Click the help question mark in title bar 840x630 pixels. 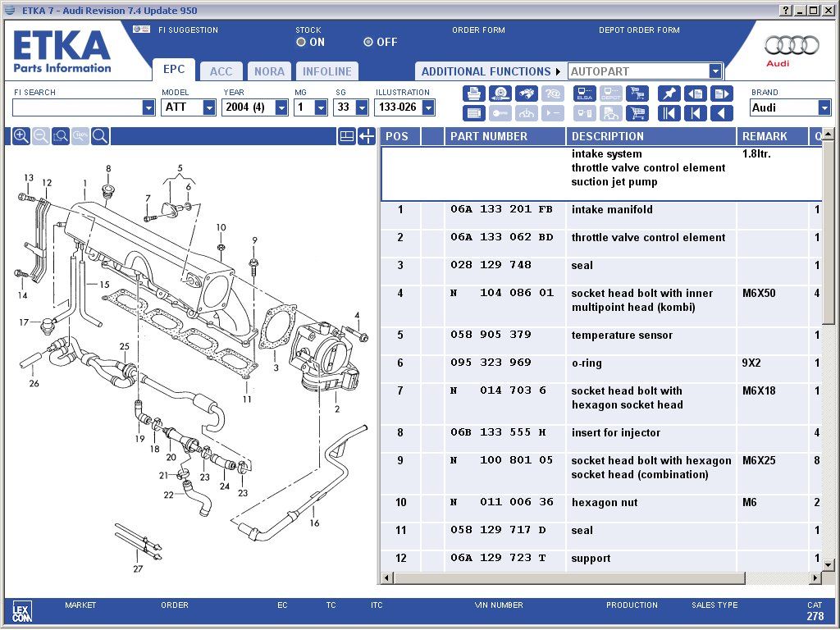(786, 11)
